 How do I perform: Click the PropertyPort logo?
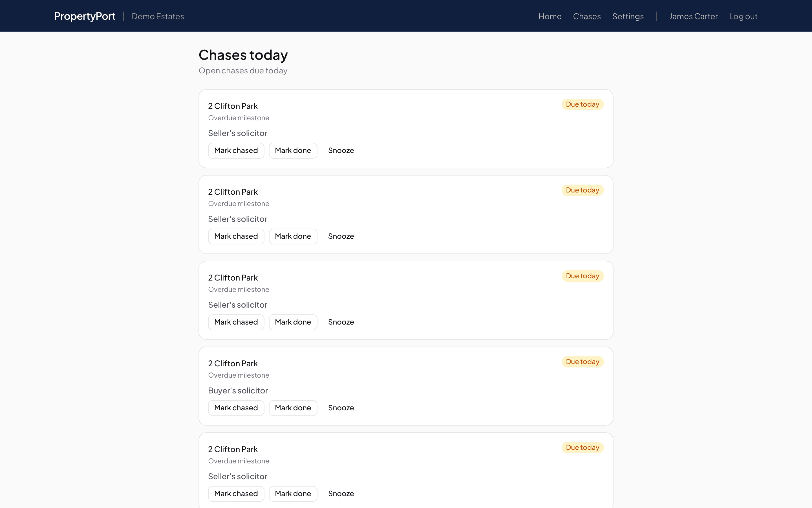[x=85, y=16]
